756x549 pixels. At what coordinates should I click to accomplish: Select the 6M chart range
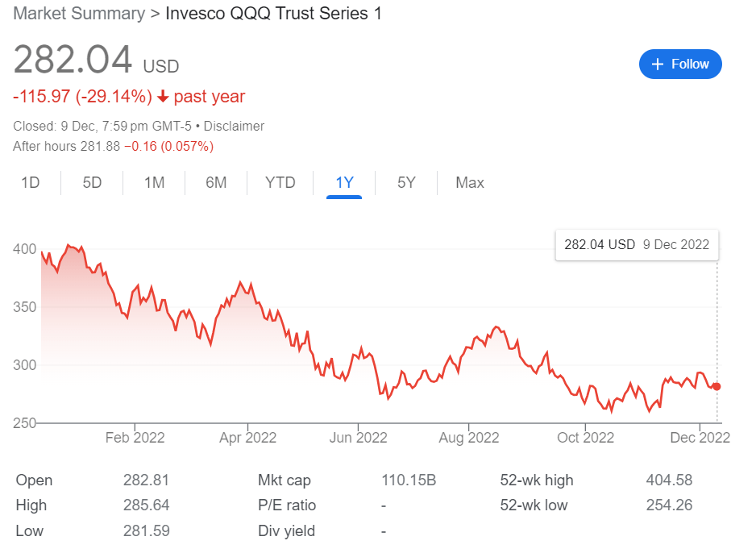(216, 183)
